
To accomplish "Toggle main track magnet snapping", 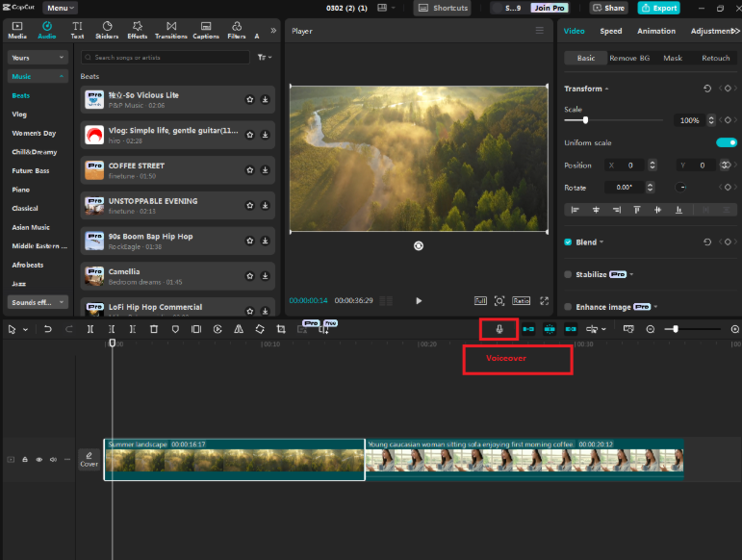I will coord(528,329).
